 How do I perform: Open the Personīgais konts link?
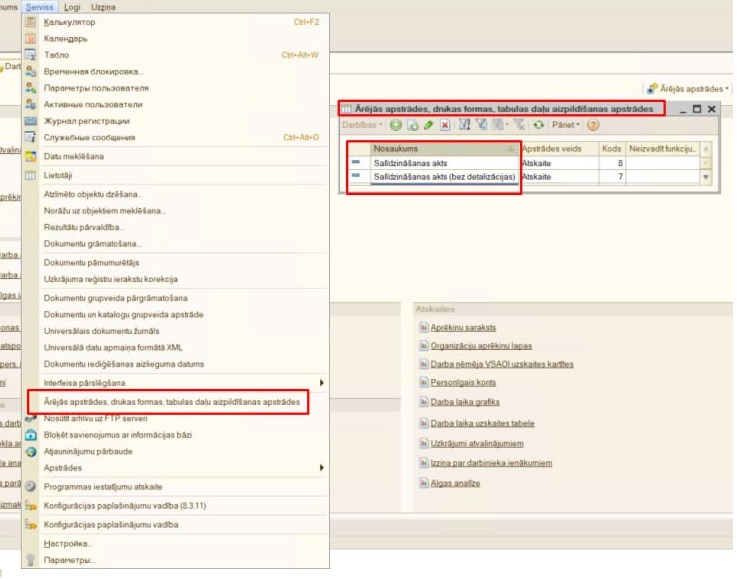click(x=463, y=383)
